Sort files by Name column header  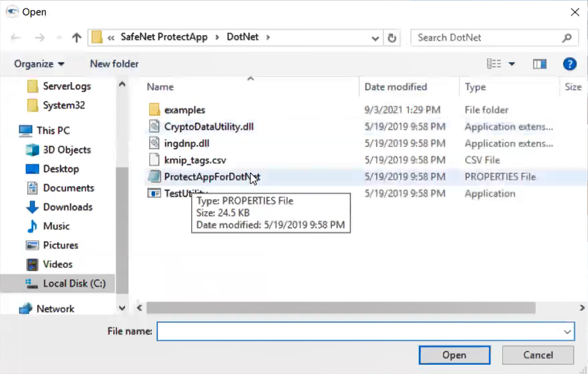tap(161, 87)
